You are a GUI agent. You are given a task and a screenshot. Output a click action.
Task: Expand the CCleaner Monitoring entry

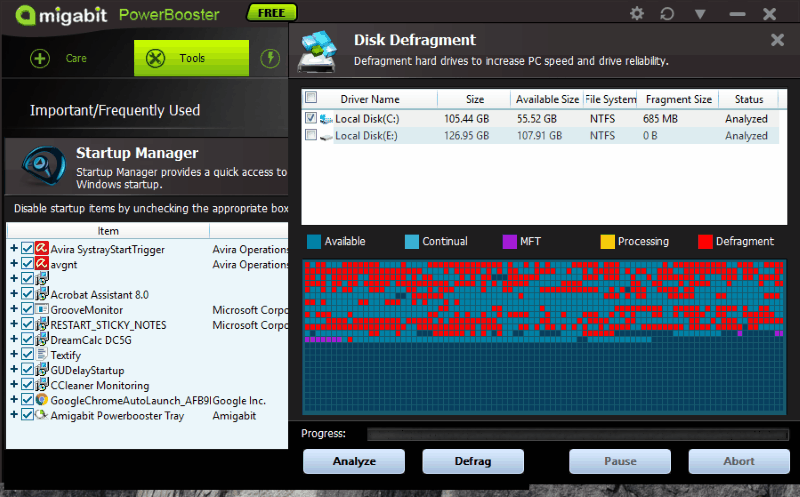(x=14, y=384)
